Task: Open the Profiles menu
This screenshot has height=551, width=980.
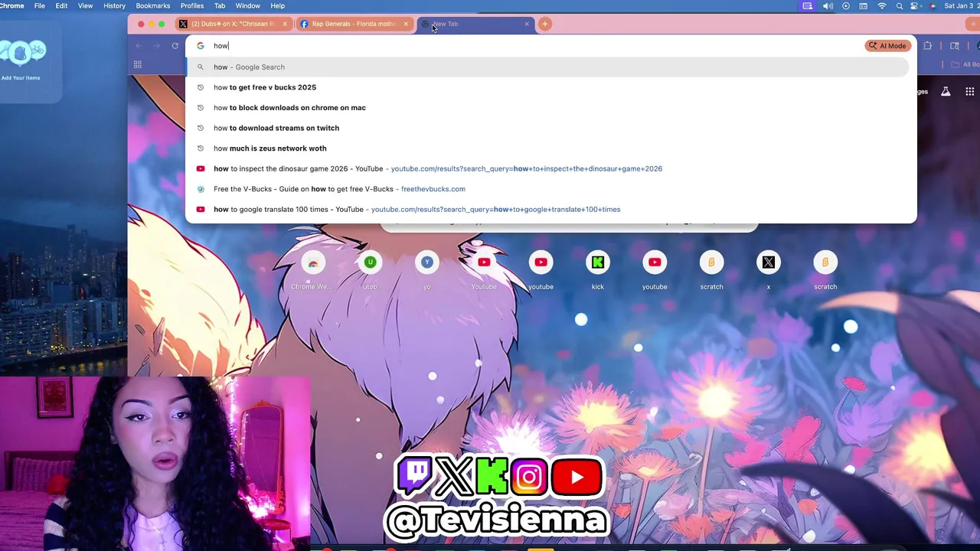Action: pos(192,6)
